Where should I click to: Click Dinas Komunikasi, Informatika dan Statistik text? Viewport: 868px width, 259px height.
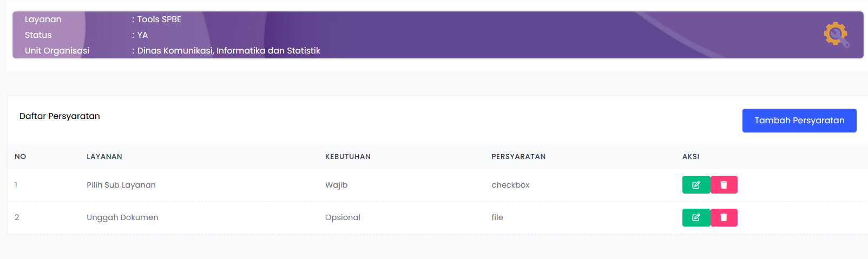228,51
